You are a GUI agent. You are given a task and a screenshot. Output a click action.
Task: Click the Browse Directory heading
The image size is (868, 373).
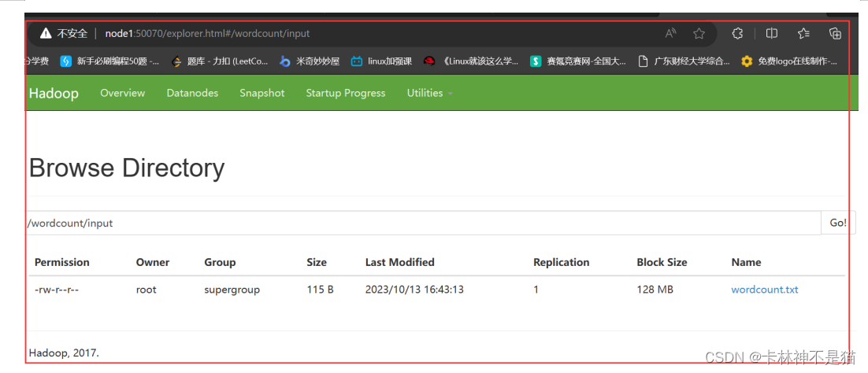[127, 168]
